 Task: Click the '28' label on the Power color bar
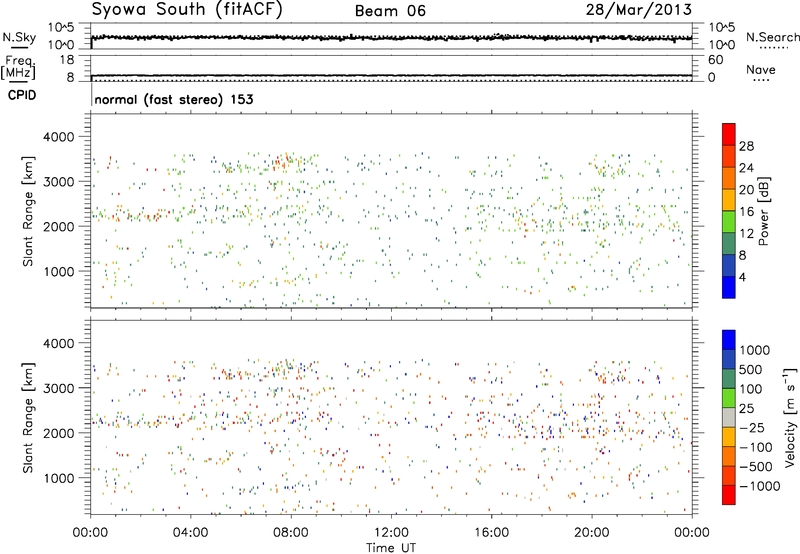click(x=746, y=146)
